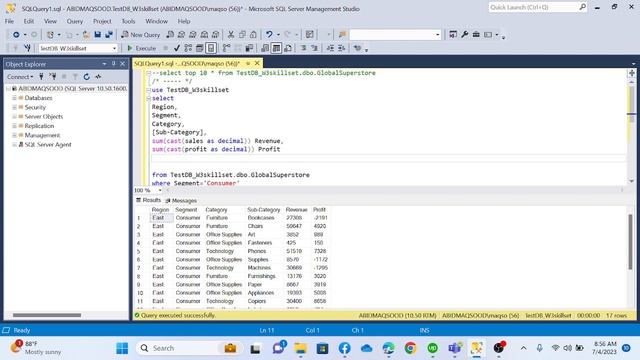Click the Quick Launch search field
The height and width of the screenshot is (360, 640).
538,7
